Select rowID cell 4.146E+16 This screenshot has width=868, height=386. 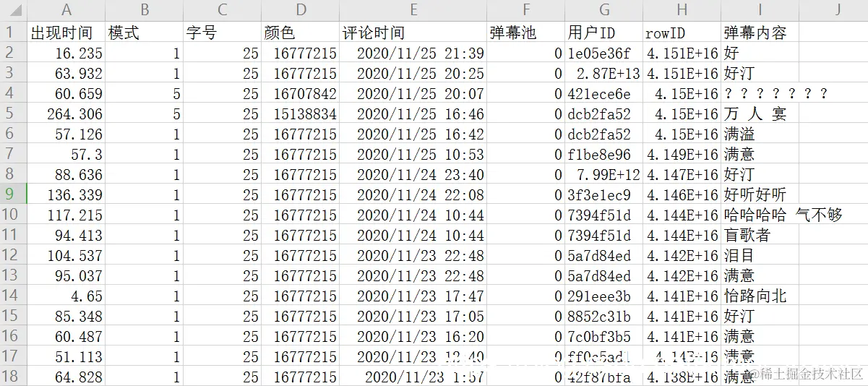[x=682, y=194]
